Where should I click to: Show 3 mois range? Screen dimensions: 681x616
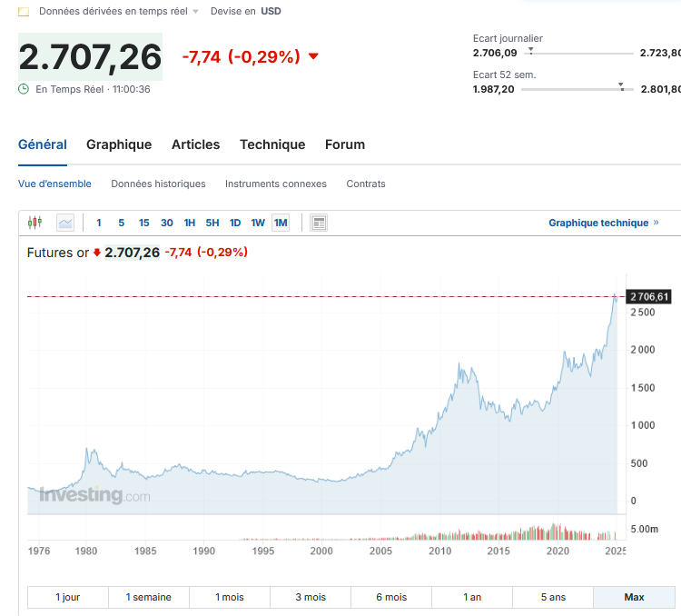point(311,597)
